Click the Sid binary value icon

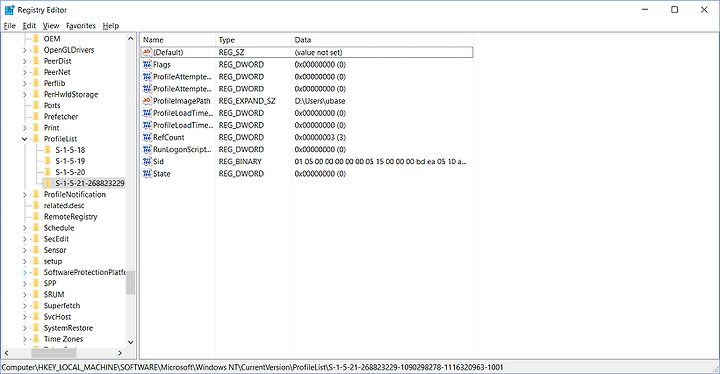coord(147,162)
